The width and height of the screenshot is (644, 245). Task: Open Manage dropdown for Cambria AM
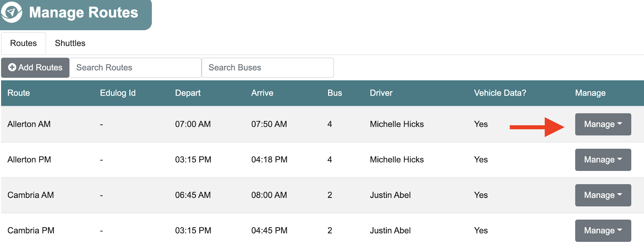603,195
